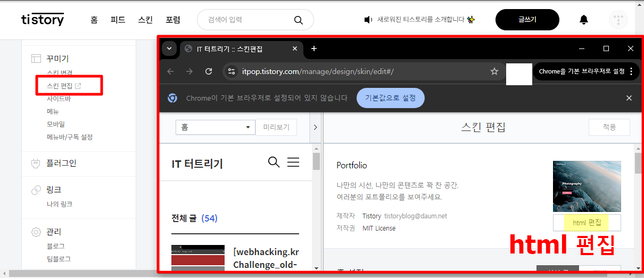
Task: Click the Chrome logo in the infobar
Action: coord(172,98)
